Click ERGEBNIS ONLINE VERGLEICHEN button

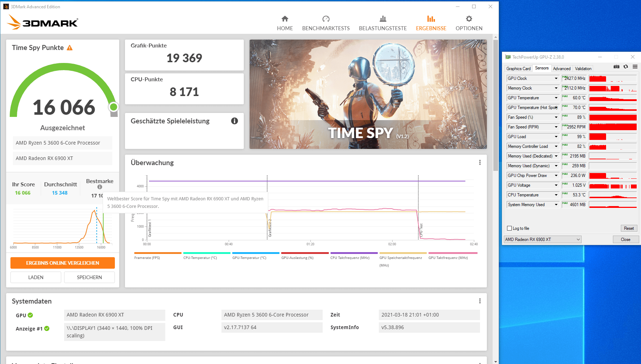pyautogui.click(x=63, y=263)
